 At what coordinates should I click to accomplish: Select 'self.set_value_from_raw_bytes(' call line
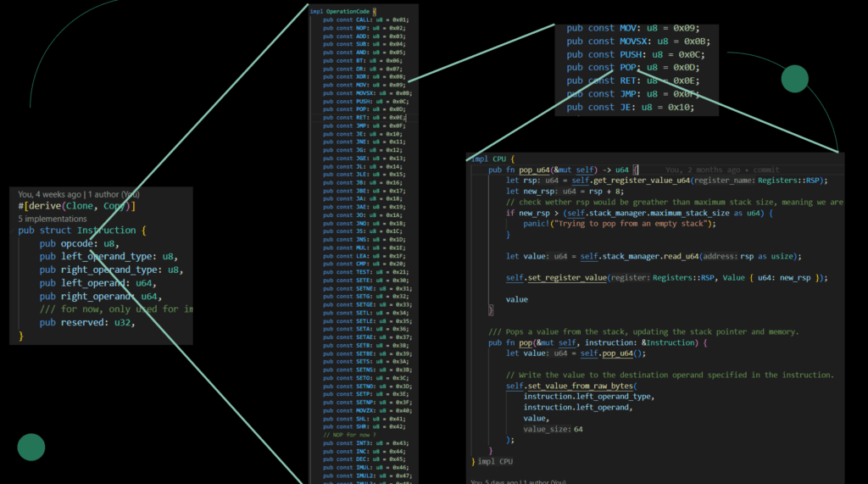(571, 386)
